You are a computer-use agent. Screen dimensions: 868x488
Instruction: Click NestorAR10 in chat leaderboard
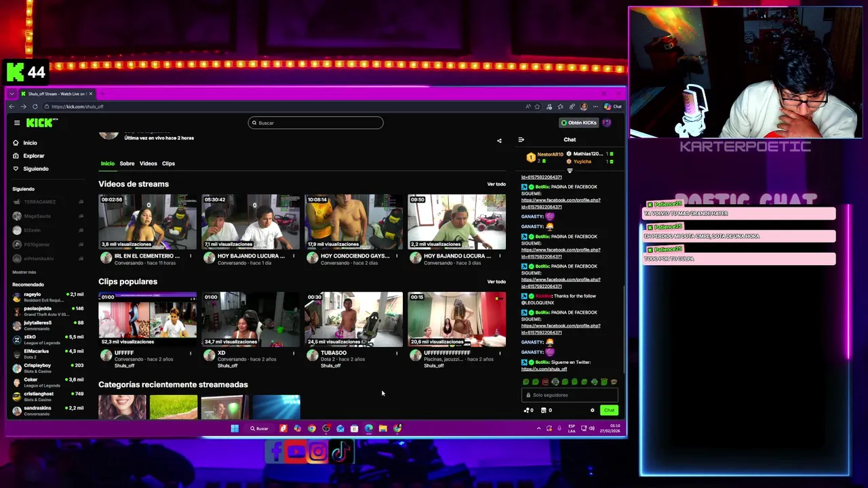coord(550,155)
